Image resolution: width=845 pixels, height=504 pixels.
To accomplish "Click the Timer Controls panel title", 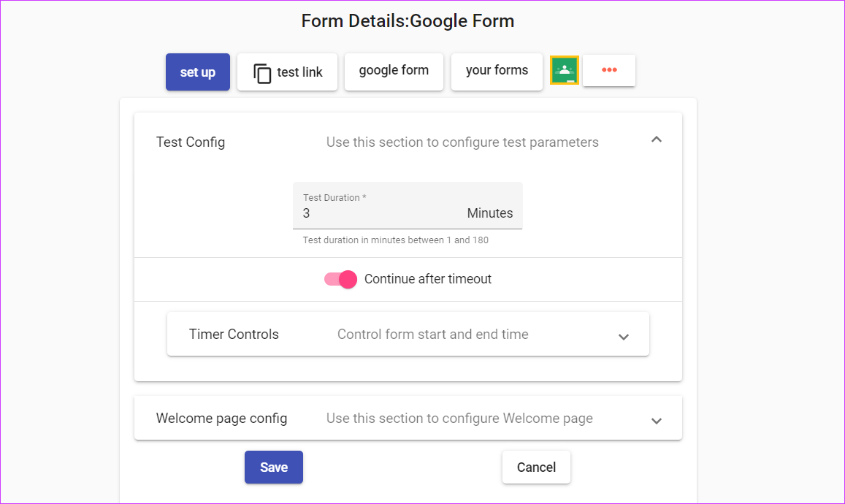I will point(234,335).
